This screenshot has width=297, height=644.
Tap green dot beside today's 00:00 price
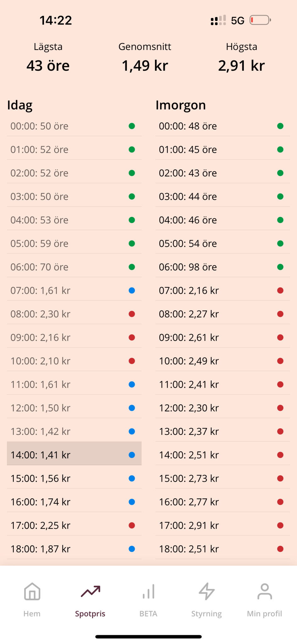pyautogui.click(x=132, y=126)
